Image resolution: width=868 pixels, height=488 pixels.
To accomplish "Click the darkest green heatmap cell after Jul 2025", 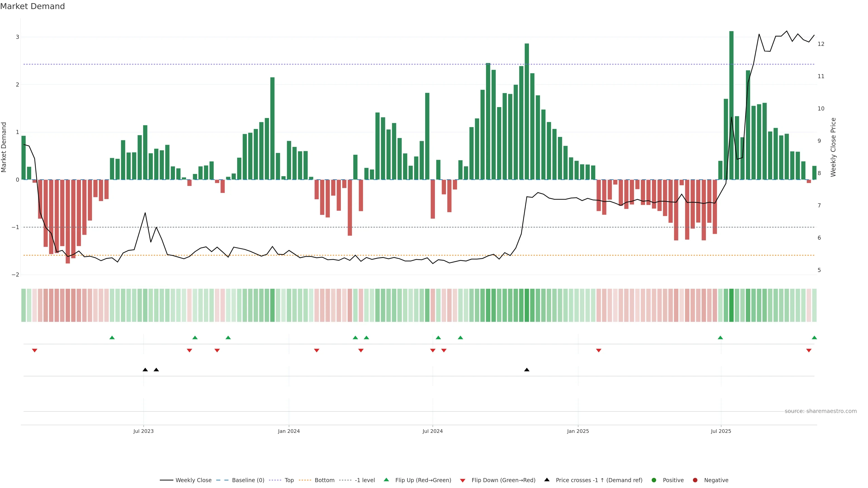I will click(731, 305).
